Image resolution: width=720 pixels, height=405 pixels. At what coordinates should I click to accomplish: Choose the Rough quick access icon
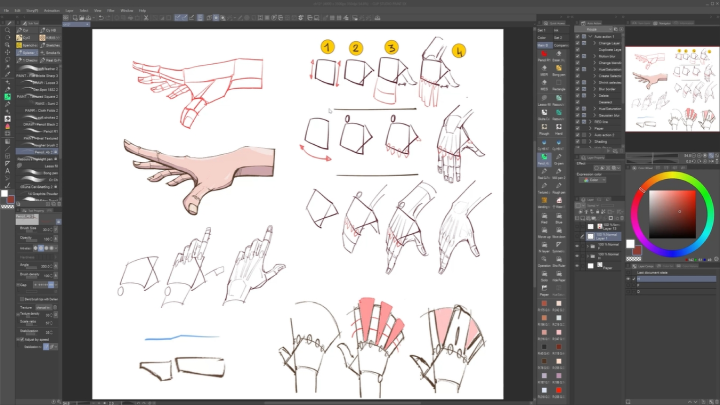pyautogui.click(x=544, y=129)
